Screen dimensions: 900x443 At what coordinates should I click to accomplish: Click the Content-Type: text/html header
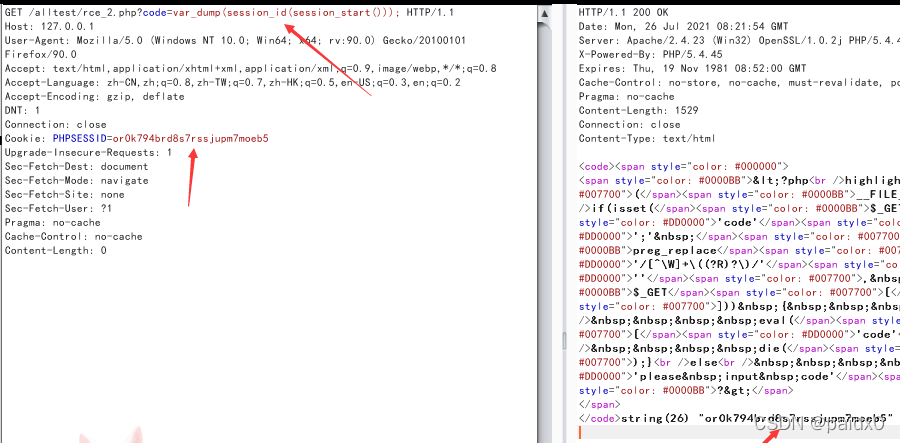[647, 138]
